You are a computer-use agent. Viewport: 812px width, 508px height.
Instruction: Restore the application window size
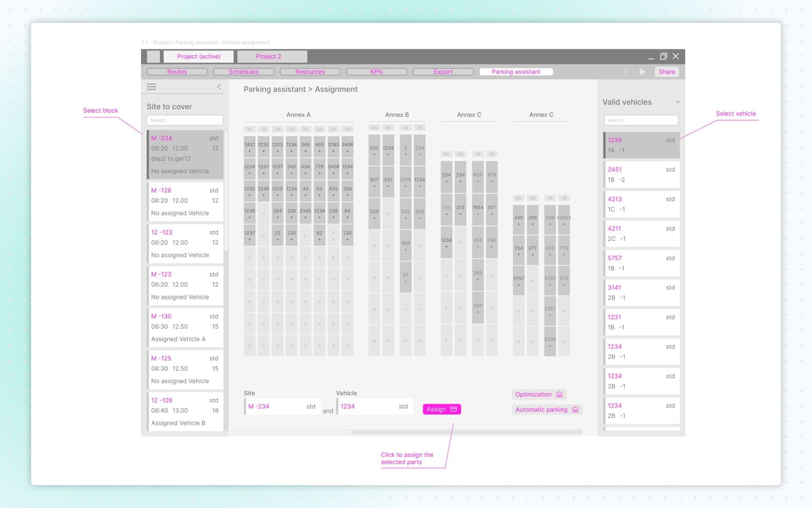click(663, 56)
